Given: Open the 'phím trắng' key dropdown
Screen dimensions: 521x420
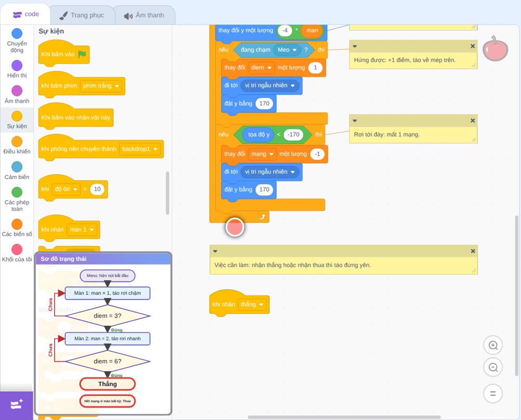Looking at the screenshot, I should (x=101, y=86).
